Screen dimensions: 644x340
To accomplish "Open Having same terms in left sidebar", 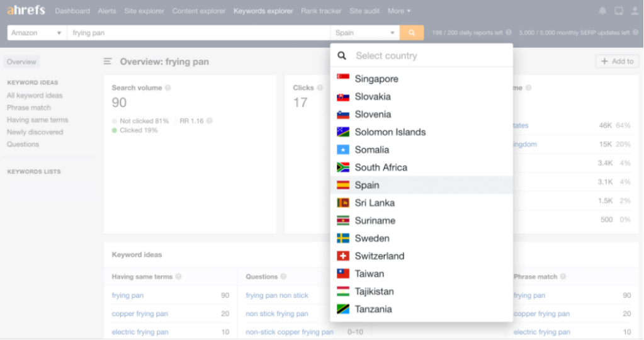I will tap(37, 120).
